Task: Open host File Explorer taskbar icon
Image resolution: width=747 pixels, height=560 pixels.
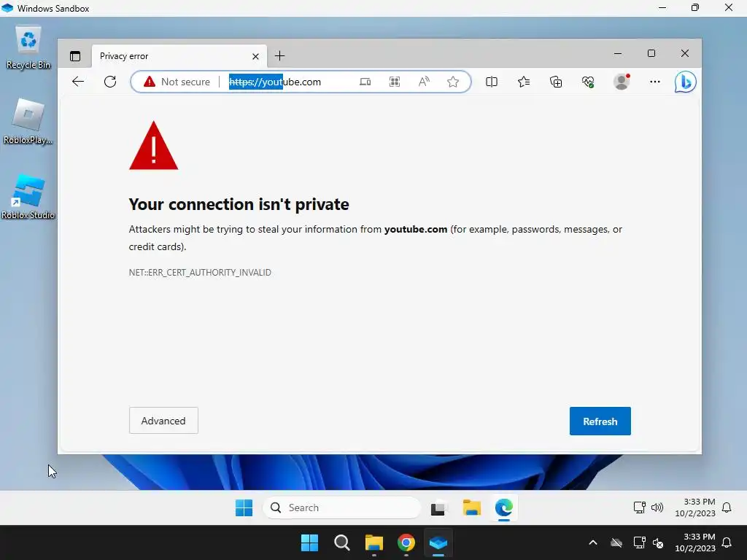Action: pos(374,542)
